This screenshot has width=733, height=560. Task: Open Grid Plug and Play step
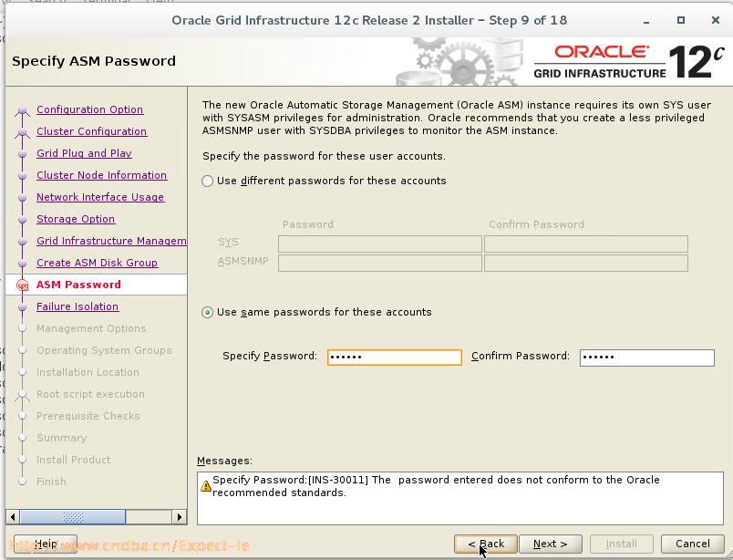tap(84, 153)
